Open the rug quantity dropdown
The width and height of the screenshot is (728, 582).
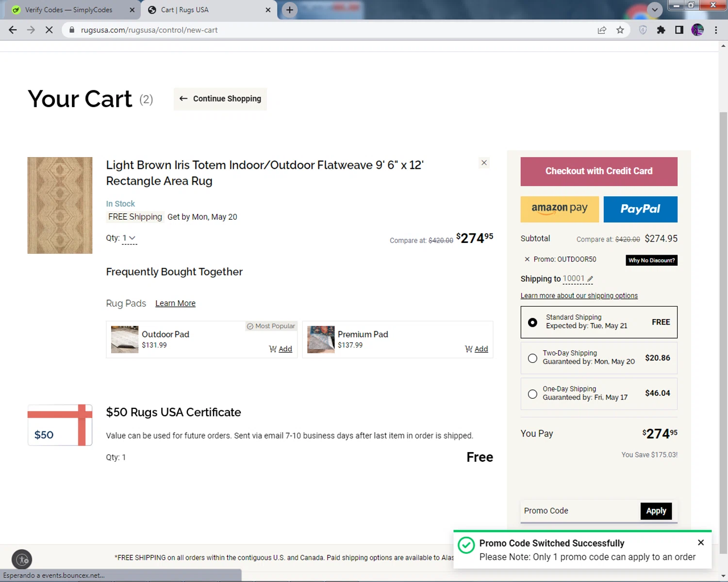(x=129, y=238)
